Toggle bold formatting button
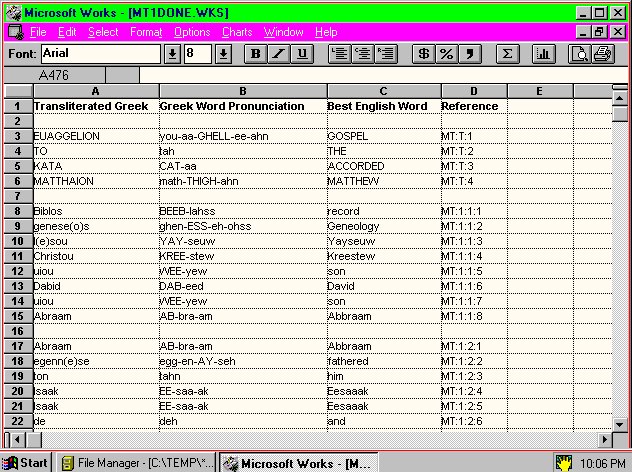This screenshot has height=472, width=632. click(255, 54)
